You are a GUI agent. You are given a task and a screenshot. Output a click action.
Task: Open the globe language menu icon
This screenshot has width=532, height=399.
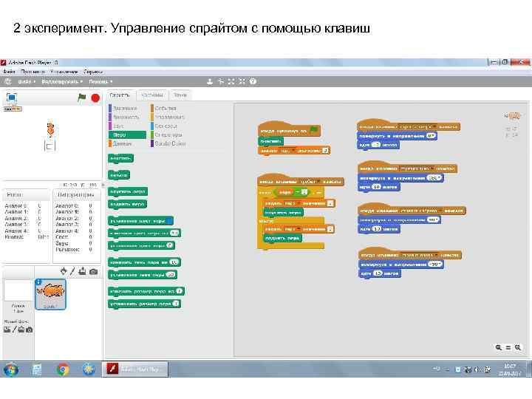8,81
